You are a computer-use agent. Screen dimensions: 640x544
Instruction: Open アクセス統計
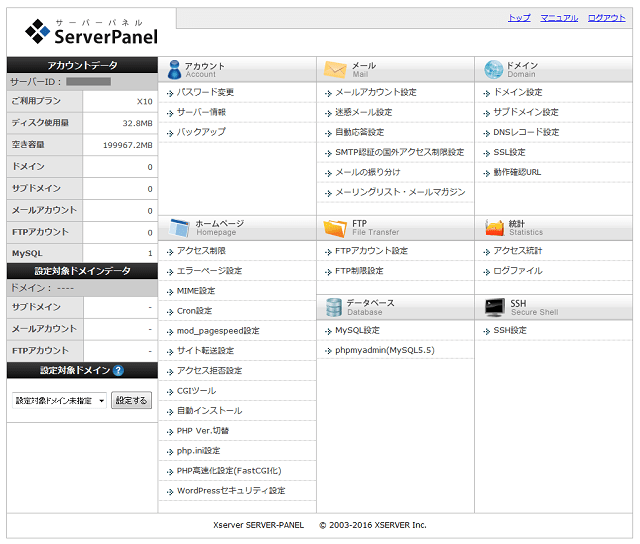[x=518, y=251]
